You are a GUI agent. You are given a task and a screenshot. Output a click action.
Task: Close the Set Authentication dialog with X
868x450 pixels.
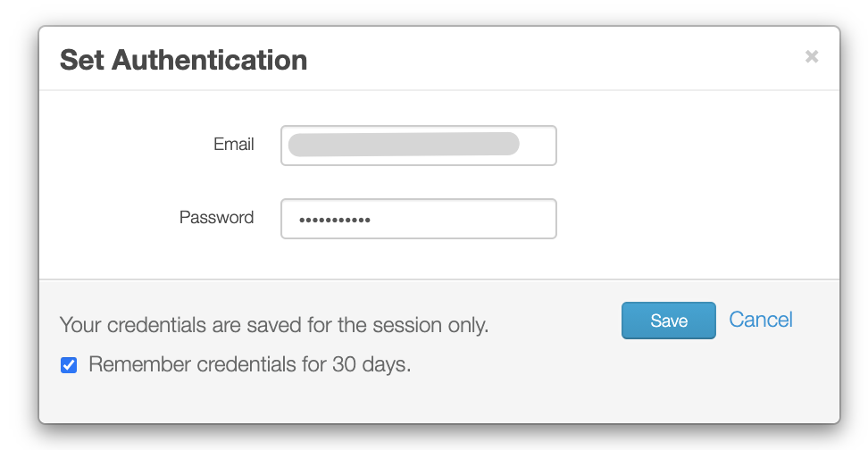[812, 56]
